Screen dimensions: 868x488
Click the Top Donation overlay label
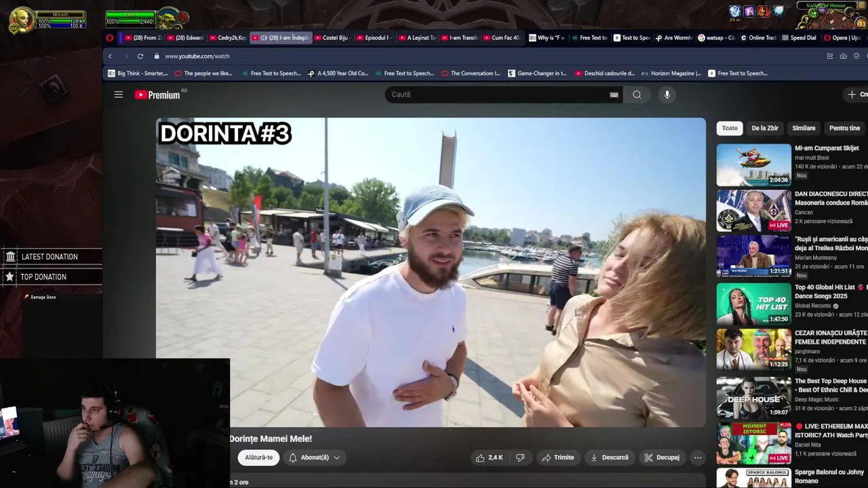point(43,277)
